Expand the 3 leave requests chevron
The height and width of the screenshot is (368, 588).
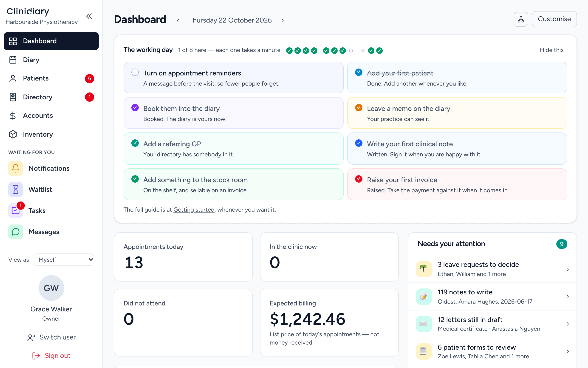(568, 269)
